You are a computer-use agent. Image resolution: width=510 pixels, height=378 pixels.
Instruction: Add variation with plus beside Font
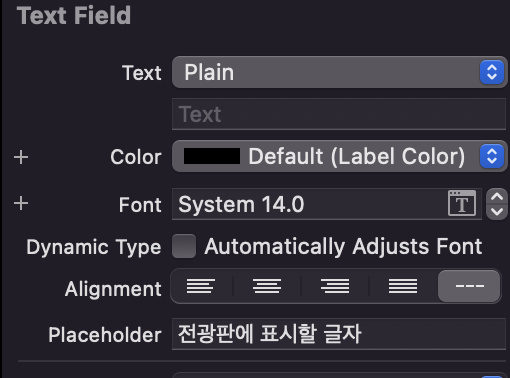click(x=21, y=203)
